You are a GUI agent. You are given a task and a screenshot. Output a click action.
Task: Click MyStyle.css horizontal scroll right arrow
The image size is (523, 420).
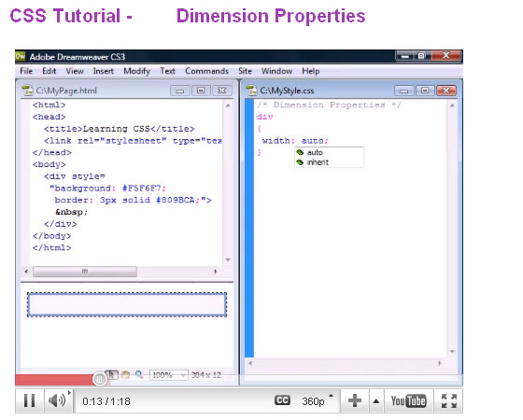440,363
